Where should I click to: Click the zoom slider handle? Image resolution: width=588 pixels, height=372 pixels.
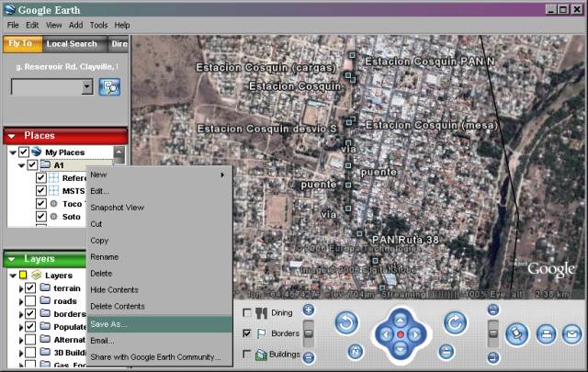[x=309, y=333]
